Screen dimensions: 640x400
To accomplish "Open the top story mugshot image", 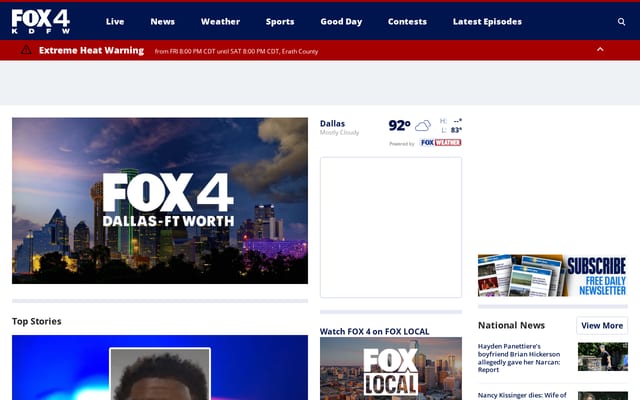I will (160, 368).
